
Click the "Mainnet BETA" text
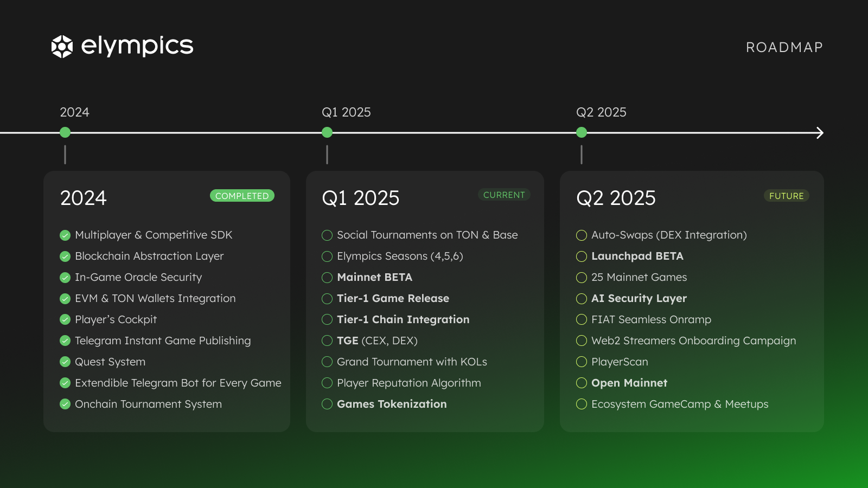tap(374, 278)
